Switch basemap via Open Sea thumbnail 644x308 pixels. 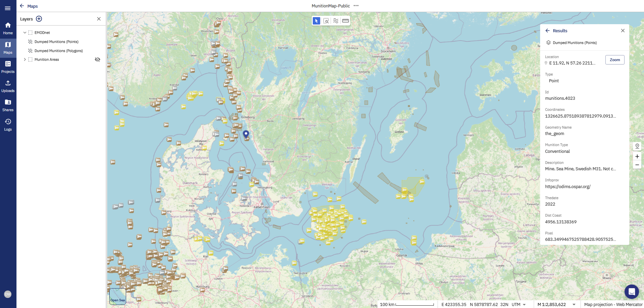[x=118, y=297]
